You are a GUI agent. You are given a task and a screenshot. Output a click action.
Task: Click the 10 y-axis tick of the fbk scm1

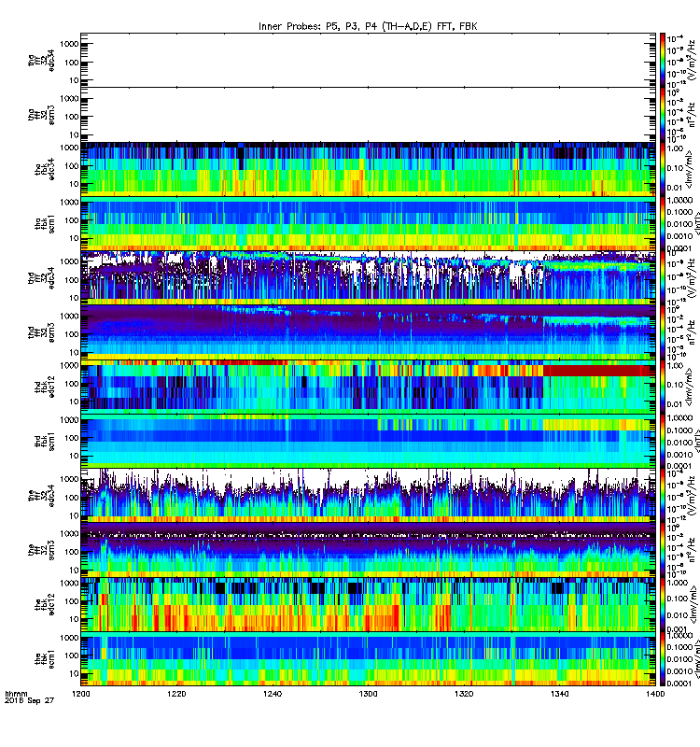(74, 673)
